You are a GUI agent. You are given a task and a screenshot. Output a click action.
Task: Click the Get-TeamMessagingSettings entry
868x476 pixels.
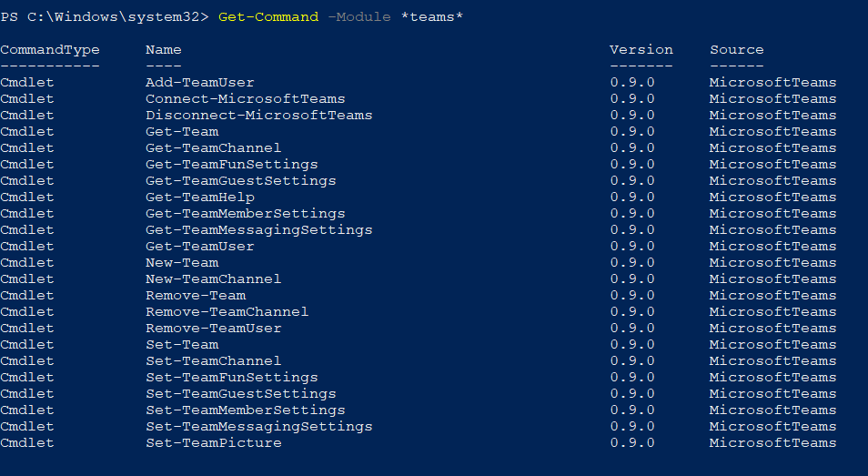[259, 230]
